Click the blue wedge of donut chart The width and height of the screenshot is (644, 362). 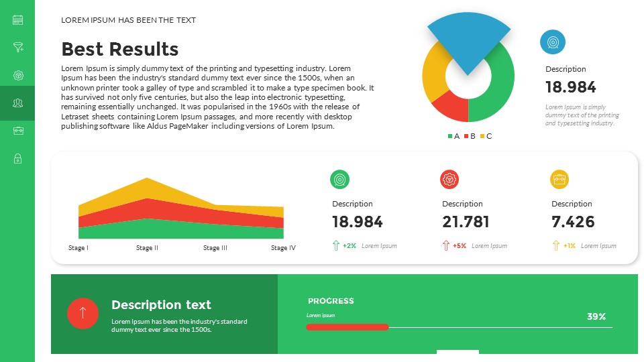pyautogui.click(x=468, y=37)
